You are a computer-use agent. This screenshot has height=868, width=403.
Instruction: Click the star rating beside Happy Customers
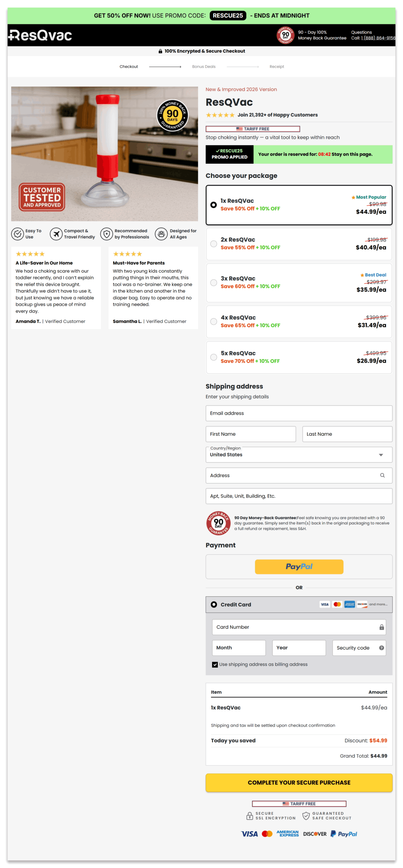pos(220,115)
